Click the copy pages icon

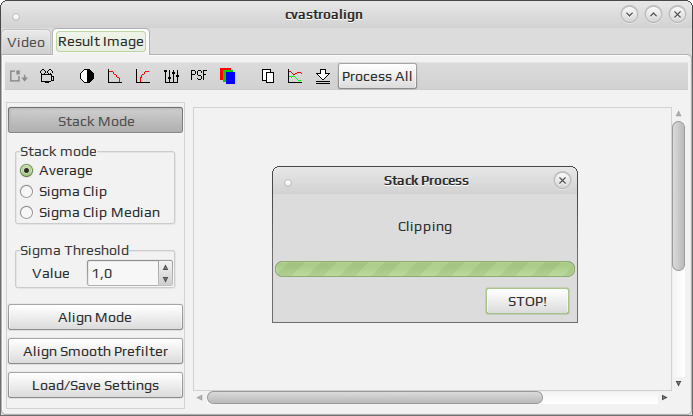tap(267, 76)
